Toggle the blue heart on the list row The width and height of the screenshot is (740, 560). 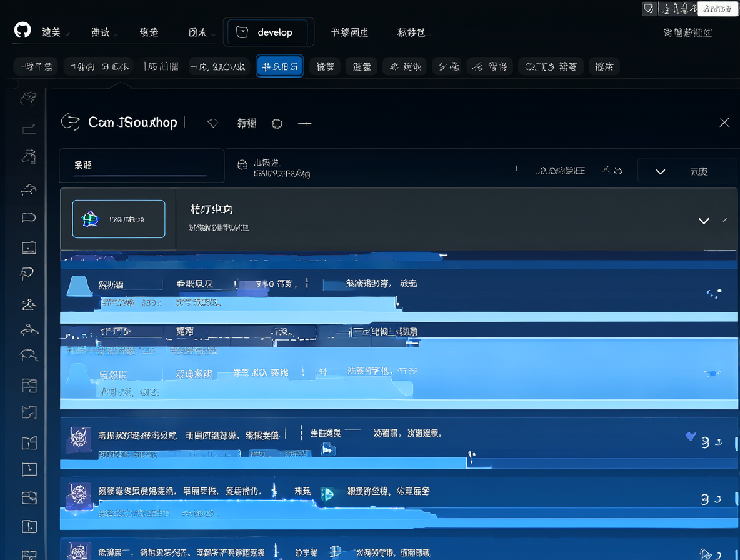click(x=691, y=436)
